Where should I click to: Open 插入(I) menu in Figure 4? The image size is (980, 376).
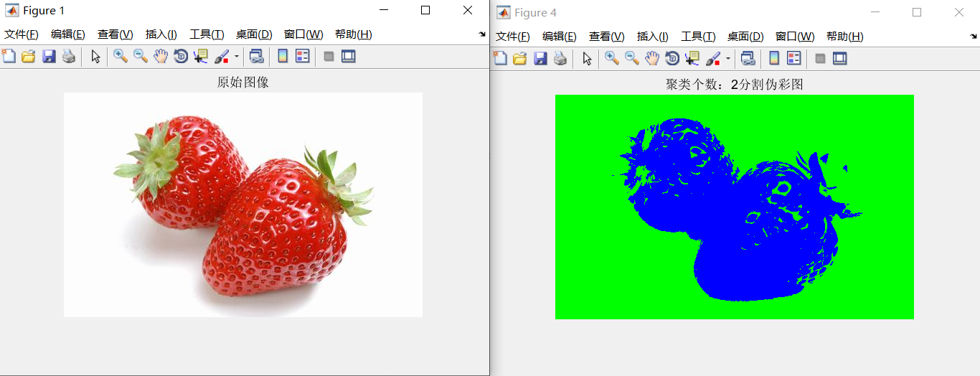tap(653, 37)
